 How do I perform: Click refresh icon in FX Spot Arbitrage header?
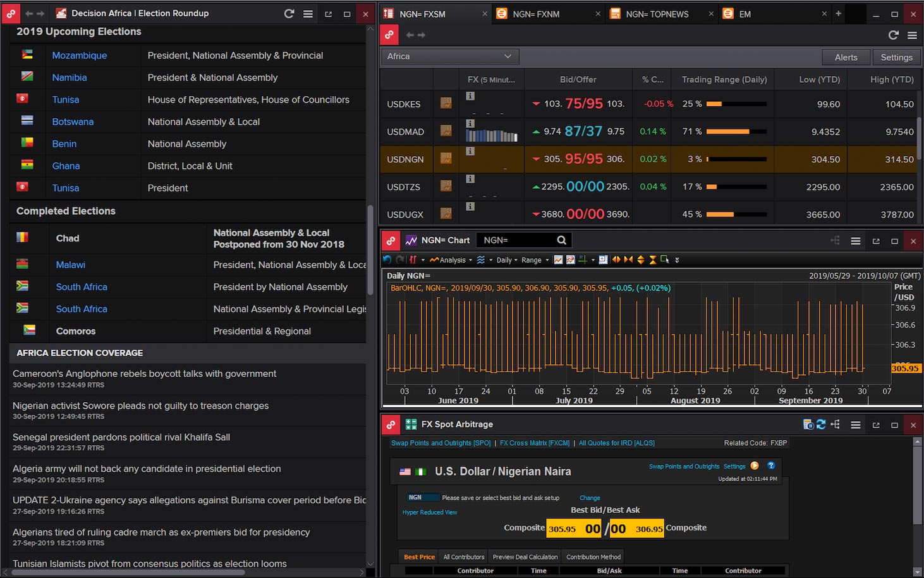tap(821, 425)
